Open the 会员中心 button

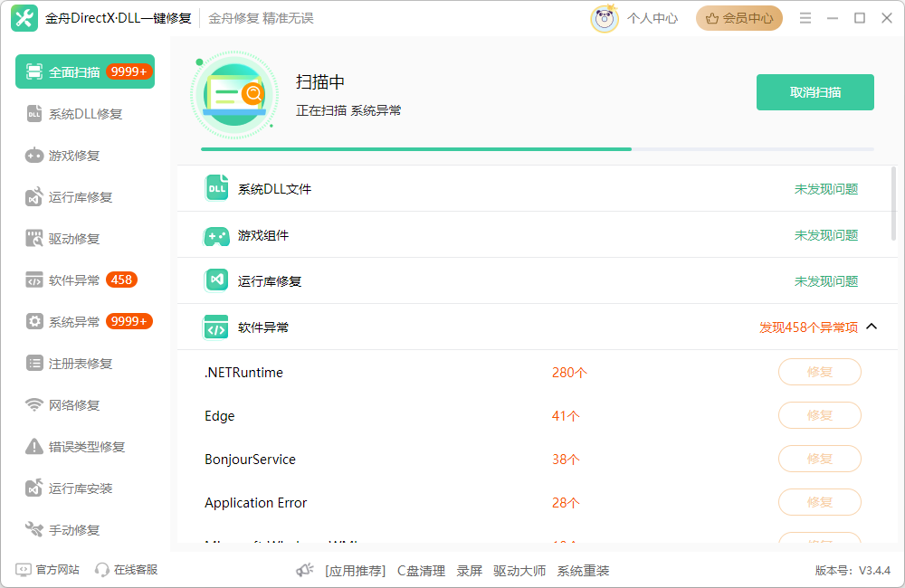(738, 18)
